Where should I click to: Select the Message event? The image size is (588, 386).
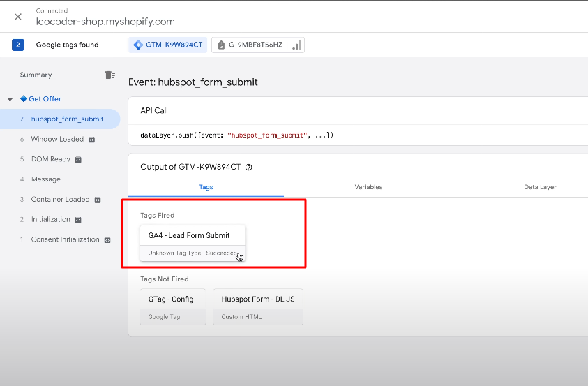[x=46, y=179]
